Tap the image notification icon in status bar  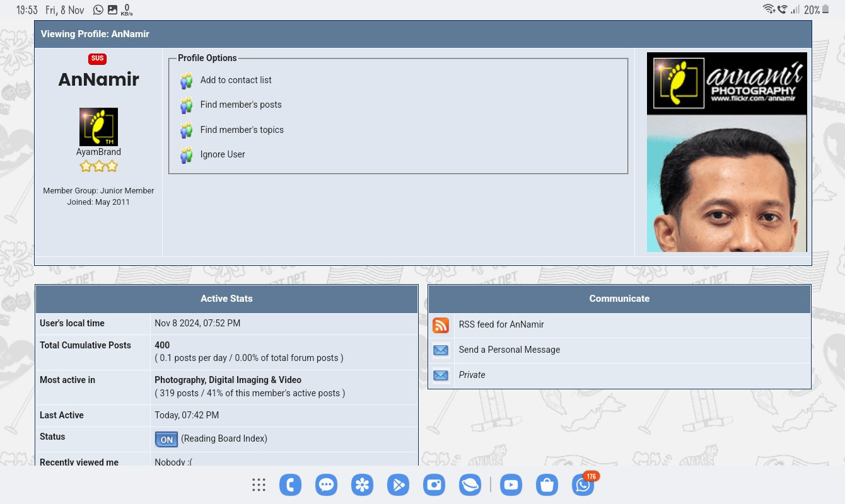(x=113, y=9)
